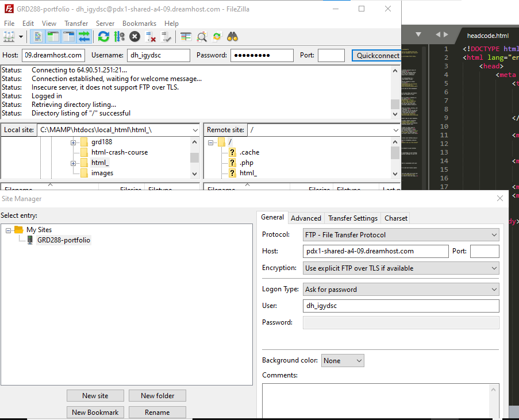
Task: Search files with the binoculars icon
Action: coord(233,37)
